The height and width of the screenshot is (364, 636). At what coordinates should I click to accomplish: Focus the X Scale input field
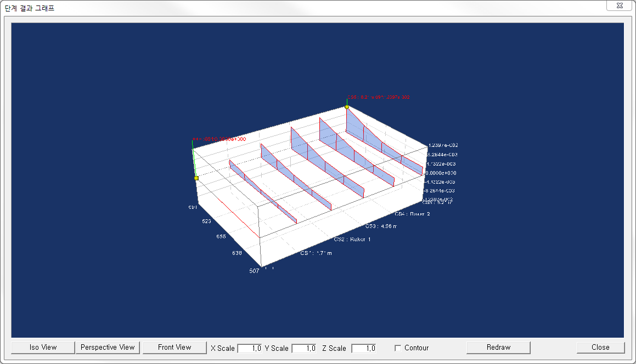click(250, 348)
